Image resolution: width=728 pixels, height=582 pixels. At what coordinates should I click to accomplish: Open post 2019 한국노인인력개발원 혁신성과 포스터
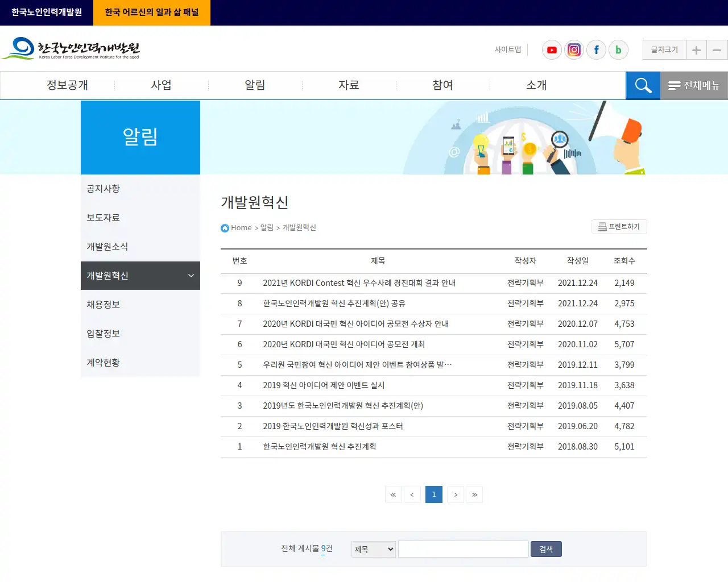coord(333,426)
